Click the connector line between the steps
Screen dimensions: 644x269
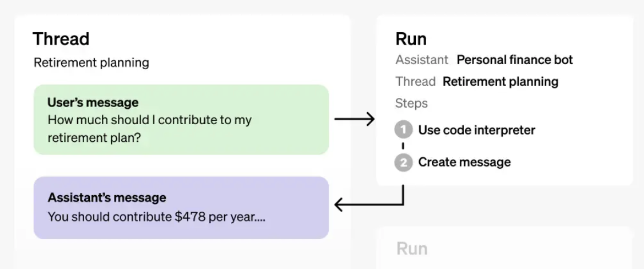(403, 147)
